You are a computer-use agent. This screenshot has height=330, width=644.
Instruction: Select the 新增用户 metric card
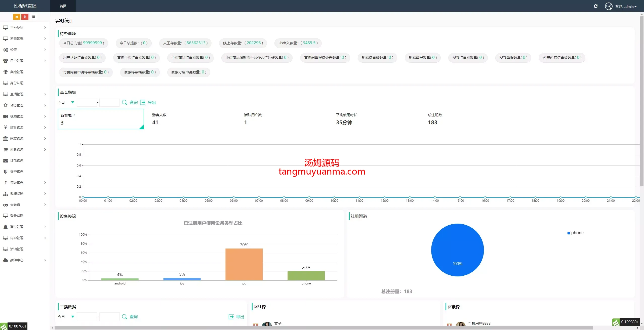pos(101,119)
